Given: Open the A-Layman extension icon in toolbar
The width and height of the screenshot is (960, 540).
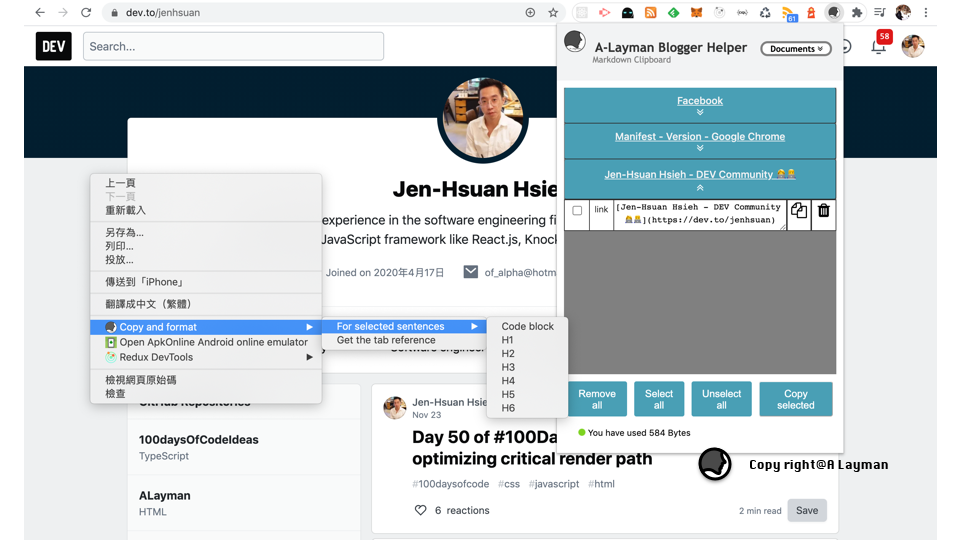Looking at the screenshot, I should pyautogui.click(x=834, y=12).
